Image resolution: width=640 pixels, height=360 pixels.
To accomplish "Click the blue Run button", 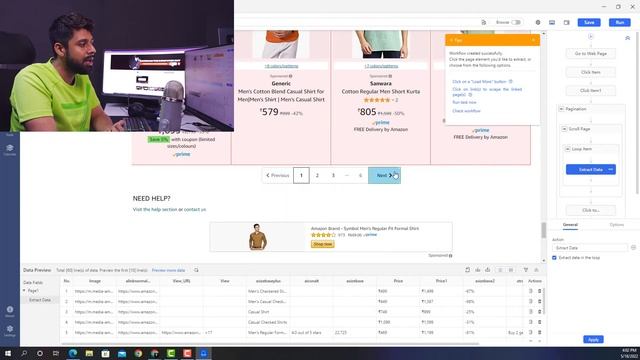I will (x=620, y=22).
